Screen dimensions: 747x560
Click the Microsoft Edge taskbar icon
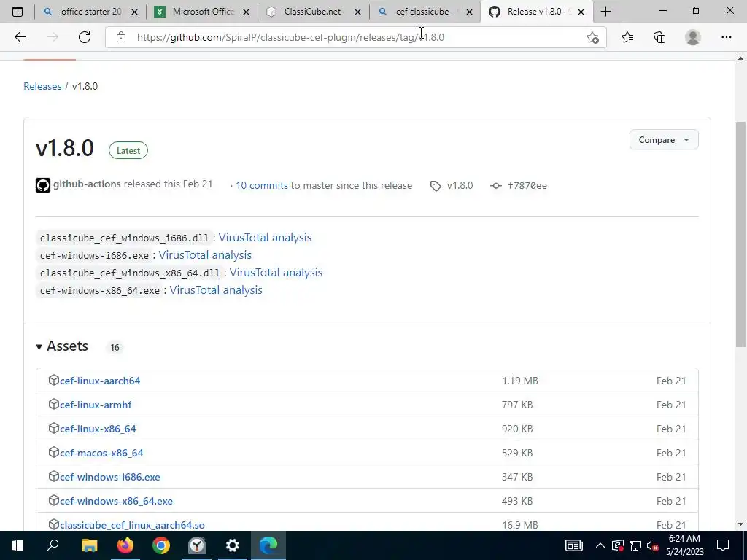point(268,545)
